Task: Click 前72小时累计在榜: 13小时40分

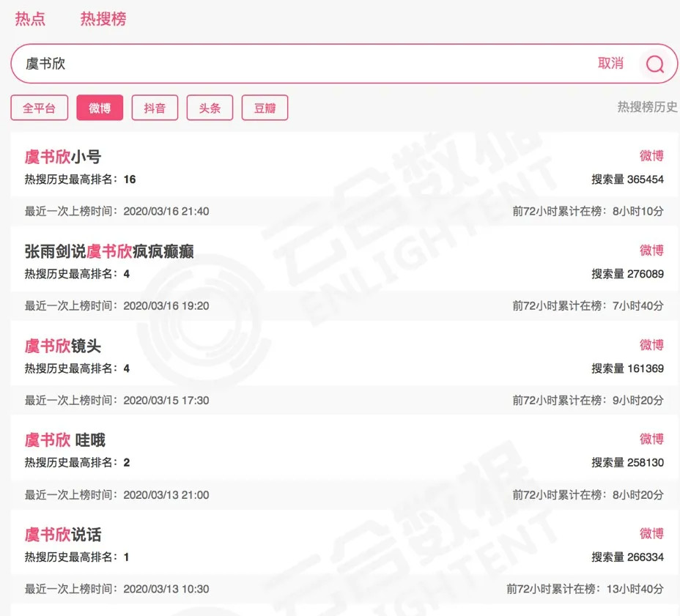Action: pyautogui.click(x=585, y=589)
